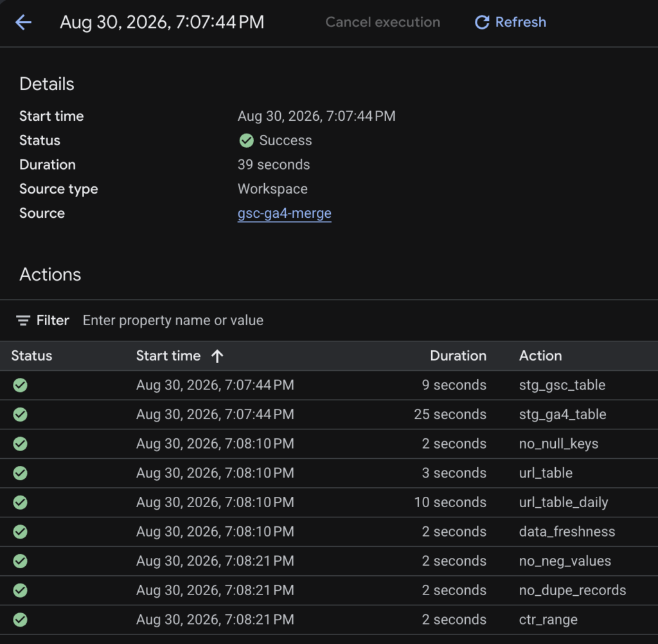Screen dimensions: 658x644
Task: Click the success status icon for stg_gsc_table
Action: [20, 385]
